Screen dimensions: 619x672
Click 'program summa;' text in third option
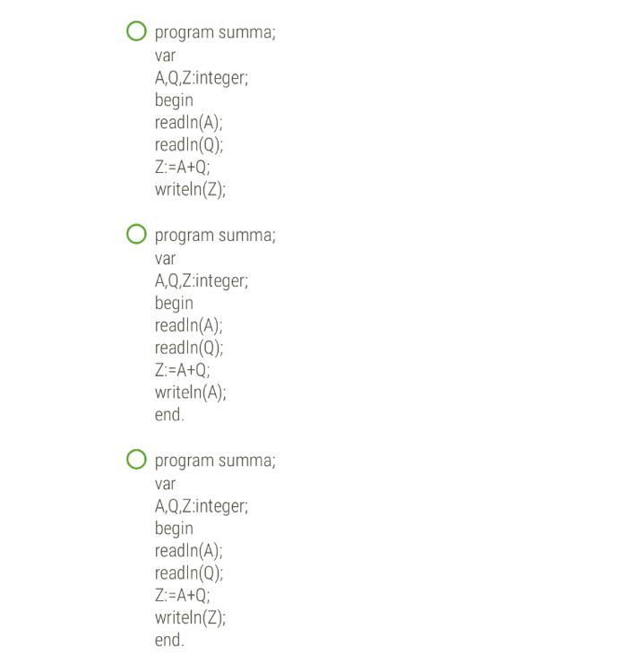coord(215,461)
